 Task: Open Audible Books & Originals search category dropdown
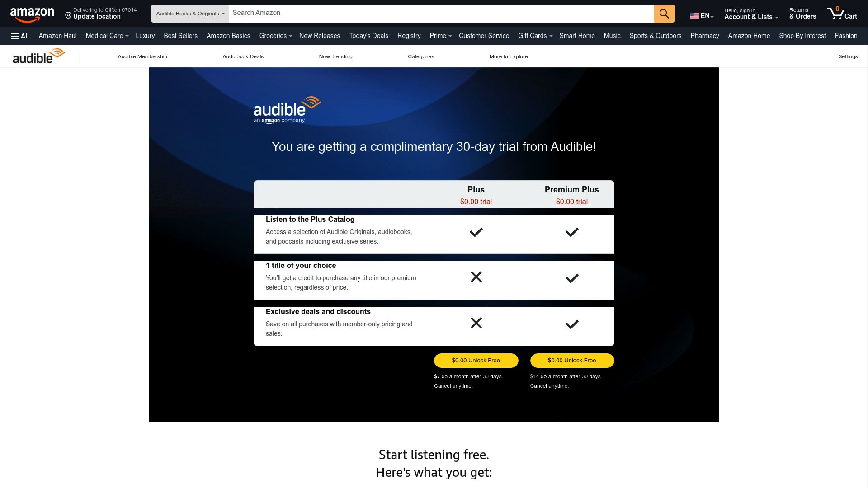190,14
